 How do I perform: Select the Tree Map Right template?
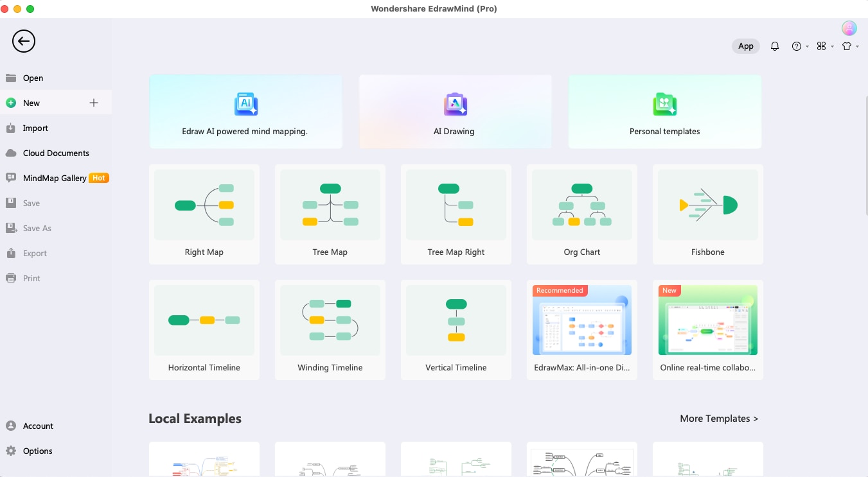coord(456,214)
